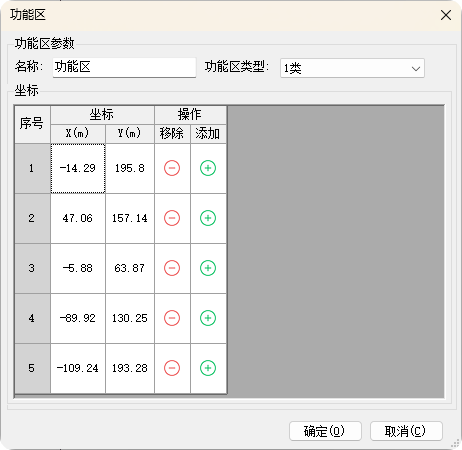The width and height of the screenshot is (462, 450).
Task: Add a point after row 4
Action: [208, 318]
